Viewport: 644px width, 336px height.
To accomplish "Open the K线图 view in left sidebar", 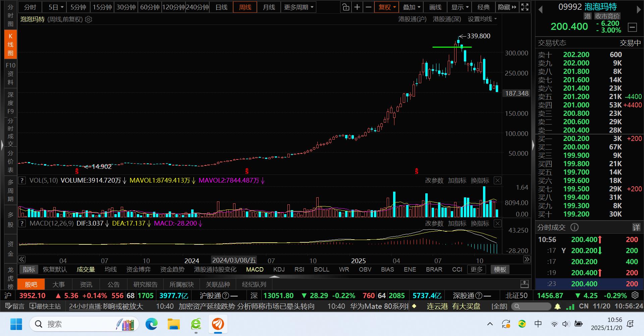I will [10, 45].
